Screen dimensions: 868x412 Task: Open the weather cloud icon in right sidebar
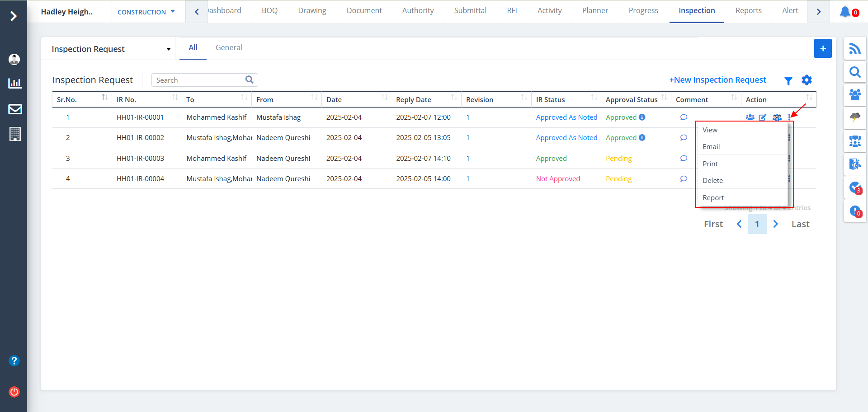854,118
